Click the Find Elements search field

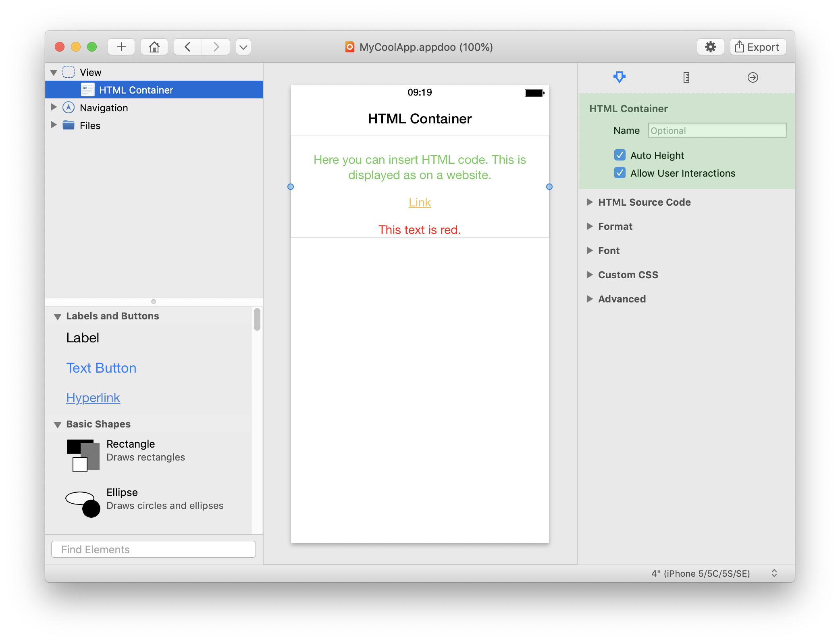point(153,549)
